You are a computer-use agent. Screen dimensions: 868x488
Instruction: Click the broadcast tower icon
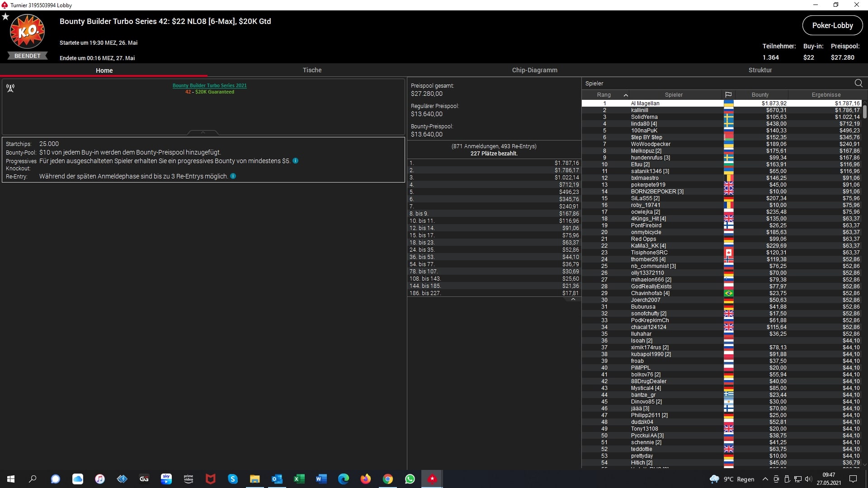tap(10, 88)
